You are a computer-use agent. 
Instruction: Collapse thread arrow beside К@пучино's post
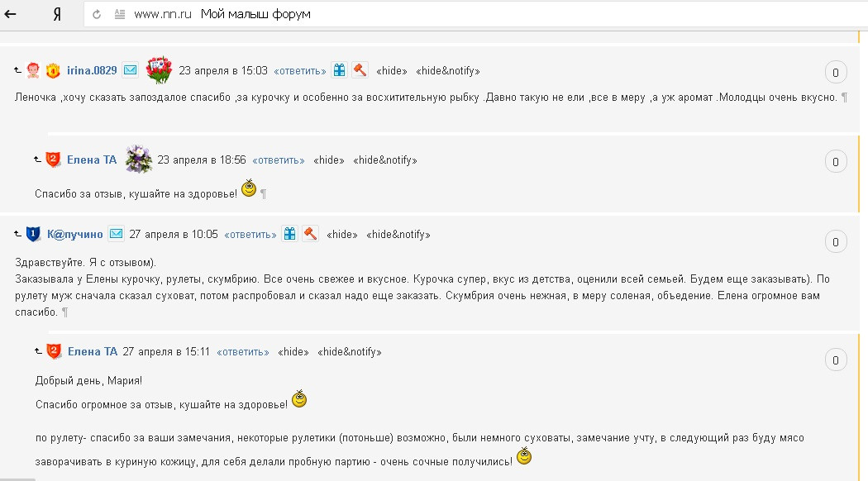(x=17, y=234)
